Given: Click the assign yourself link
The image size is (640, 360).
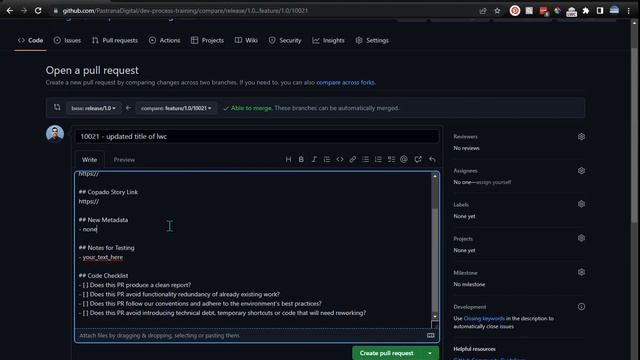Looking at the screenshot, I should 493,182.
